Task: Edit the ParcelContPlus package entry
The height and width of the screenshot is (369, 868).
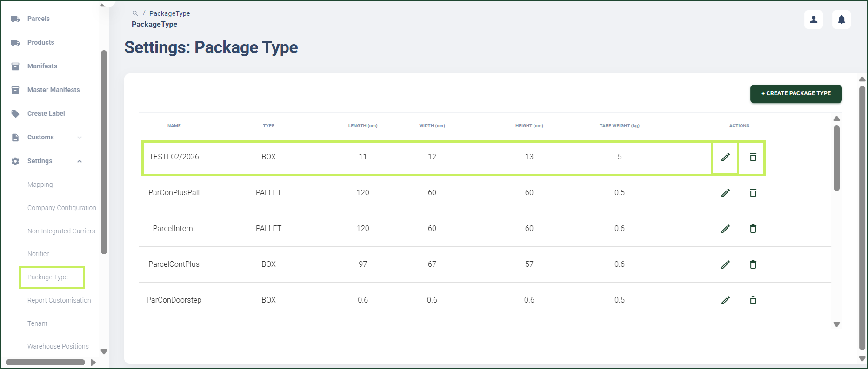Action: pyautogui.click(x=725, y=264)
